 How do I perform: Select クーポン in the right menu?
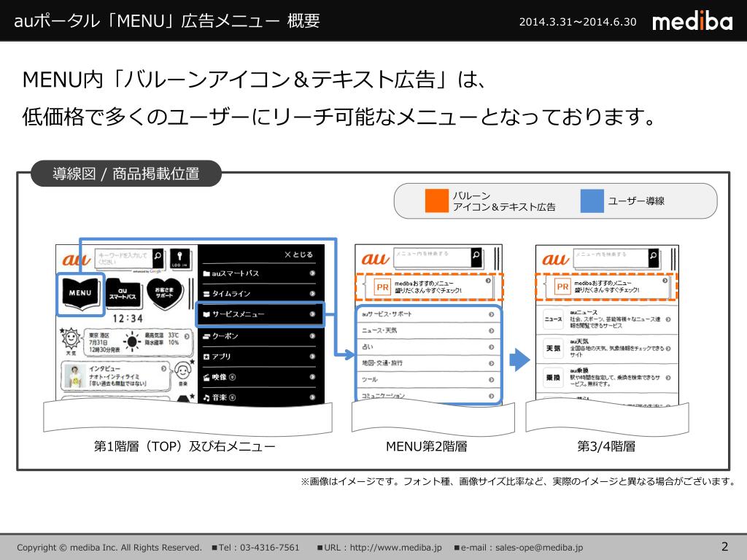click(x=259, y=335)
